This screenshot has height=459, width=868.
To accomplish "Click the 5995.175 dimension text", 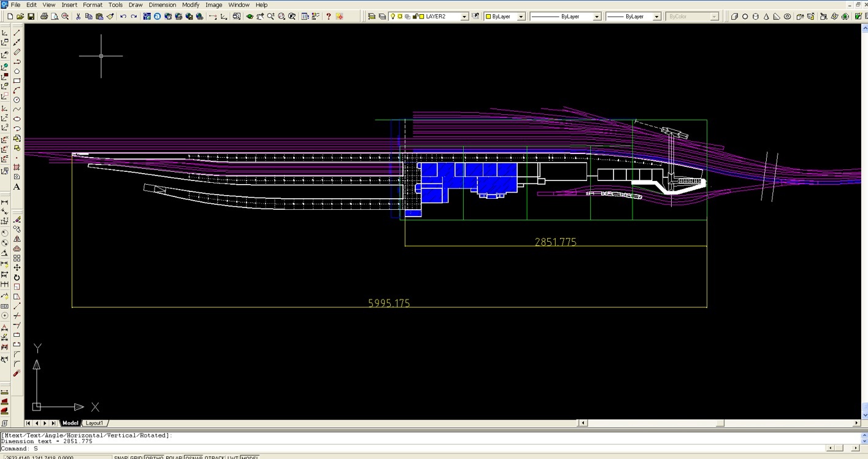I will (389, 303).
